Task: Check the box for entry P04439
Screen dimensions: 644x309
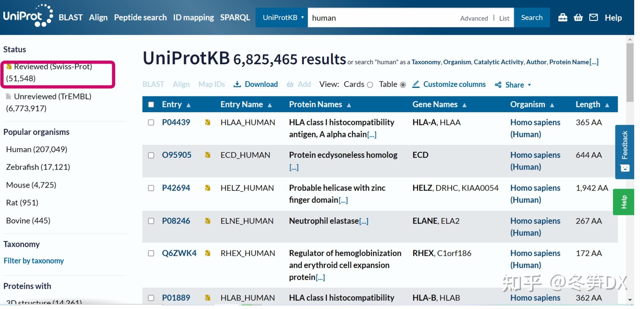Action: (x=151, y=122)
